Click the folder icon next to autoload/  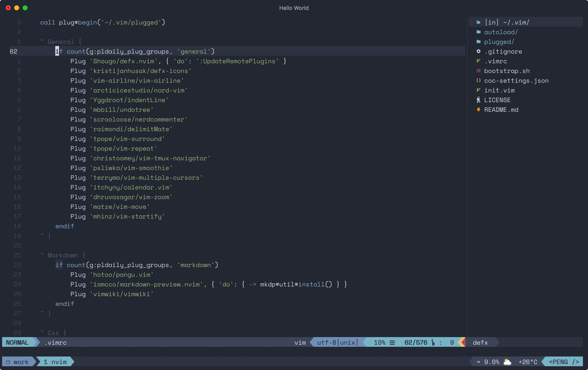click(478, 32)
